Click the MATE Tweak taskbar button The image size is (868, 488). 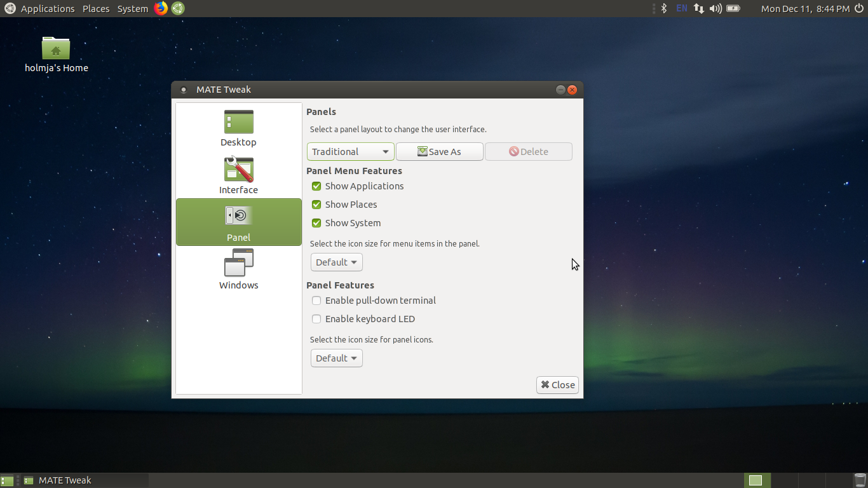[85, 480]
